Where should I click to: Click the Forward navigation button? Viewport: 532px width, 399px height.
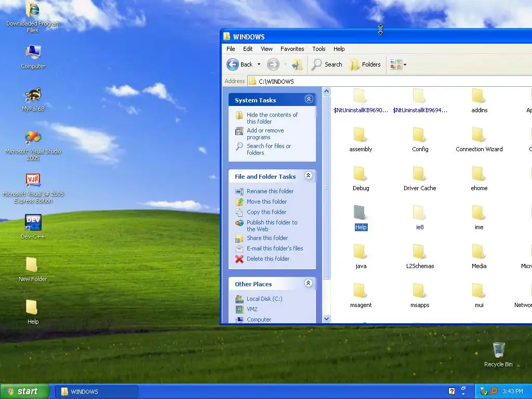point(273,64)
